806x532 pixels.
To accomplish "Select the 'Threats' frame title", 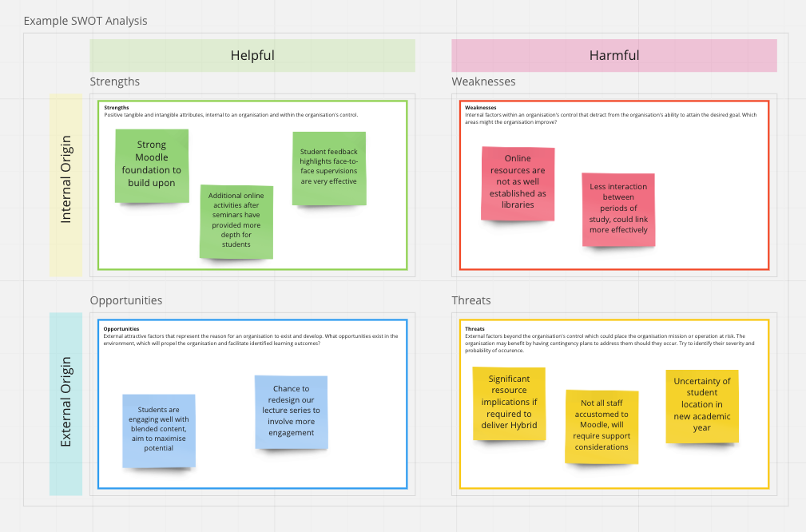I will [x=471, y=300].
